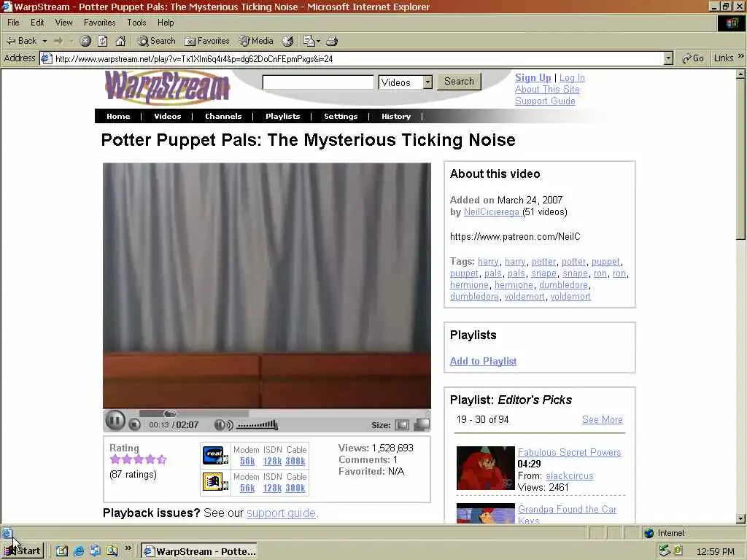Screen dimensions: 747x560
Task: Open the Windows Start button
Action: (x=23, y=551)
